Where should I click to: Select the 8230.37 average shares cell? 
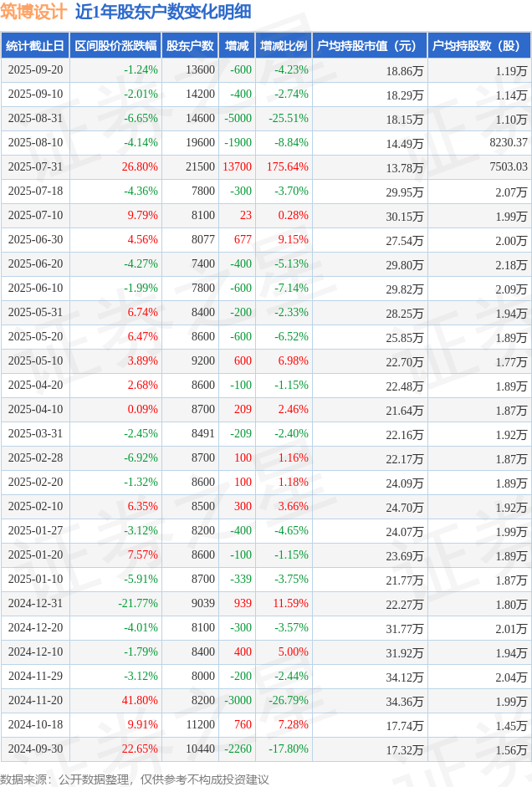[x=509, y=143]
